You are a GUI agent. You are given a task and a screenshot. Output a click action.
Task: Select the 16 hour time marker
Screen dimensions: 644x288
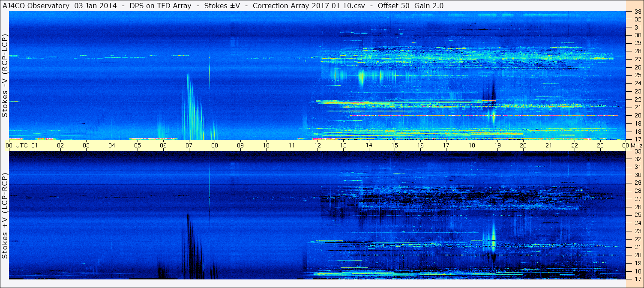[x=420, y=145]
